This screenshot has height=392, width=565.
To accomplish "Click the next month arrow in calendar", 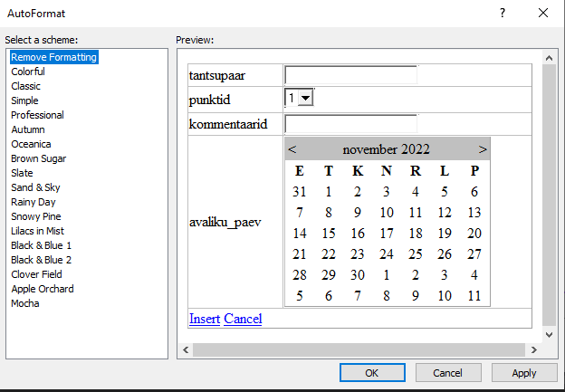I will [x=483, y=149].
